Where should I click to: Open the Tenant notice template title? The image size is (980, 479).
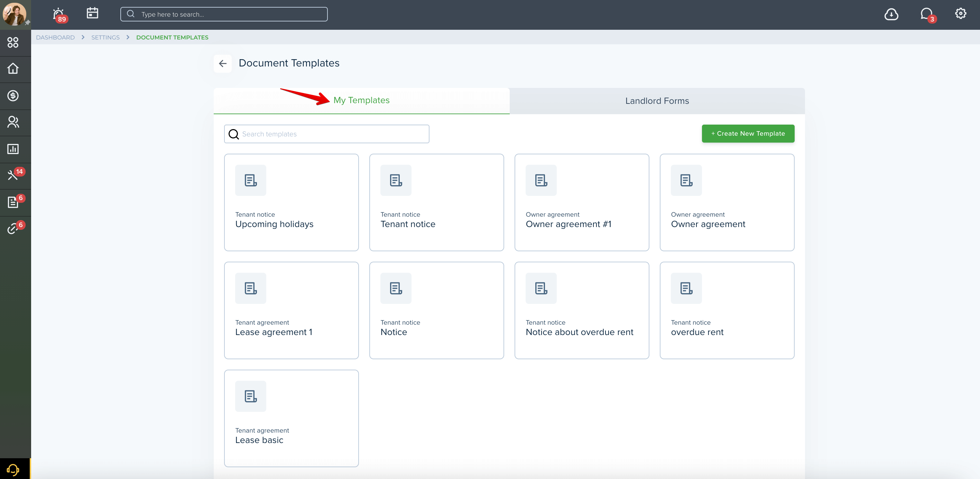(x=408, y=224)
